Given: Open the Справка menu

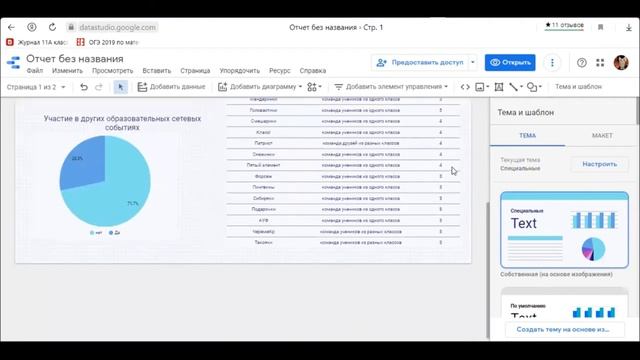Looking at the screenshot, I should 313,71.
